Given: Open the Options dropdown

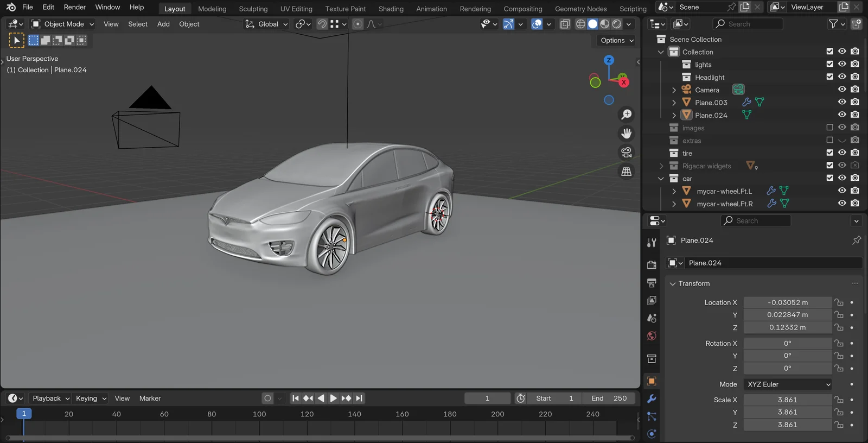Looking at the screenshot, I should point(617,40).
